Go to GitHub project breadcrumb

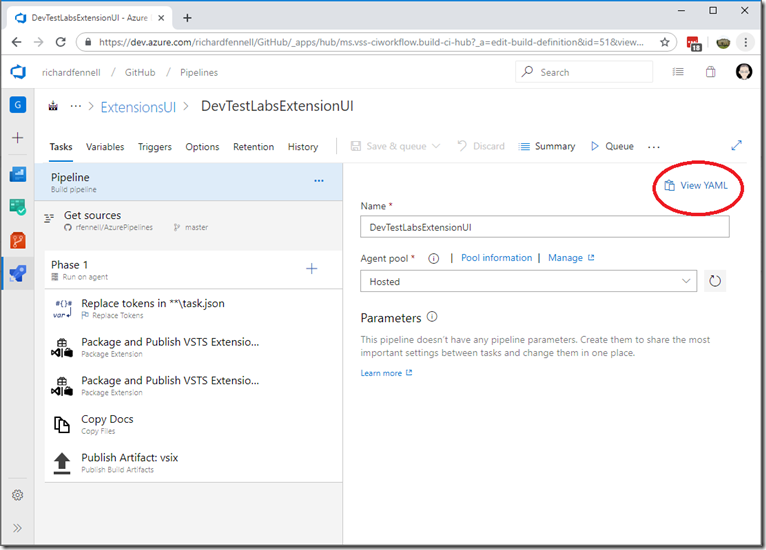point(140,72)
